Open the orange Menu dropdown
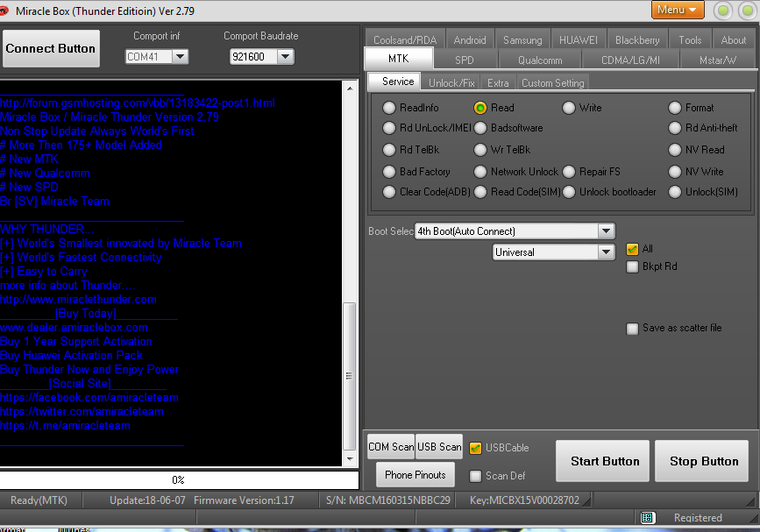 tap(677, 10)
